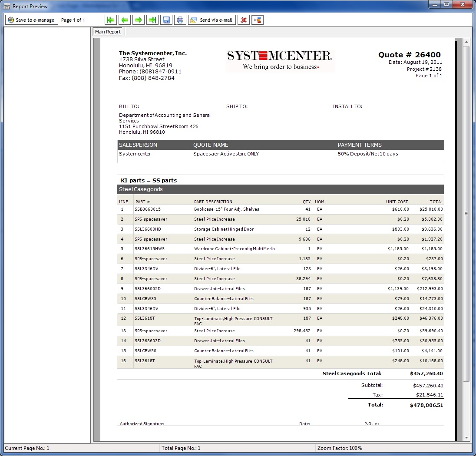Click the vertical scrollbar thumb

coord(466,213)
